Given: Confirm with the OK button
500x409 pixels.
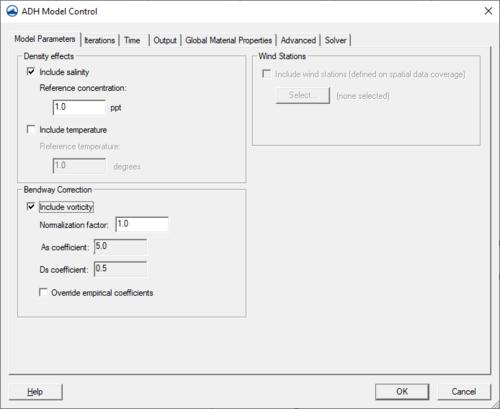Looking at the screenshot, I should 402,392.
